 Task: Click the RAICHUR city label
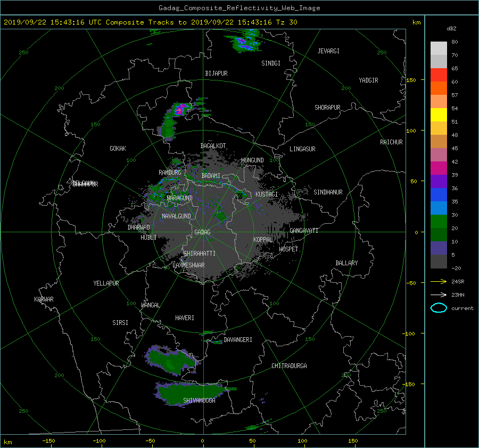(391, 142)
